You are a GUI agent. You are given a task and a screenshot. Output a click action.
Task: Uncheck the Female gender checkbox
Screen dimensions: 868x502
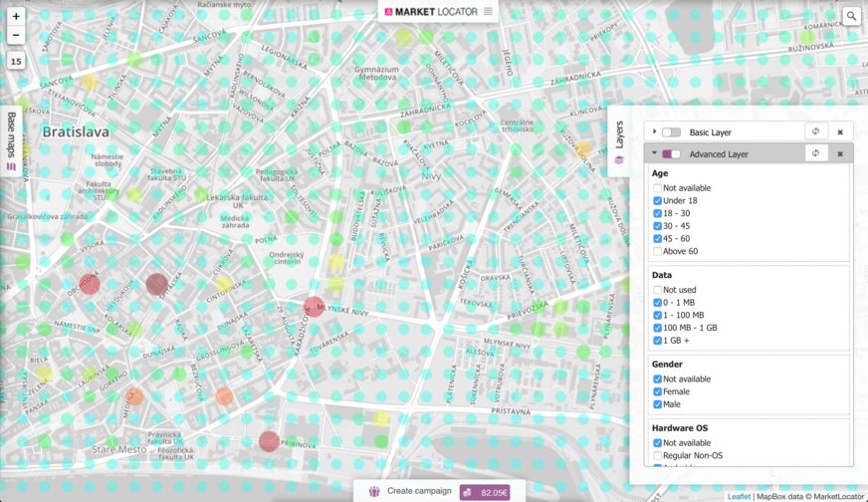pos(657,391)
